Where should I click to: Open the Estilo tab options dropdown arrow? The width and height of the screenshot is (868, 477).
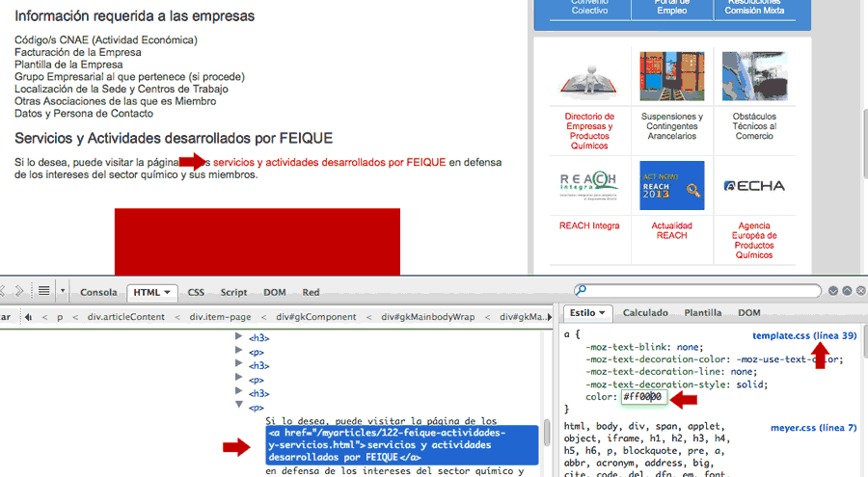(602, 313)
